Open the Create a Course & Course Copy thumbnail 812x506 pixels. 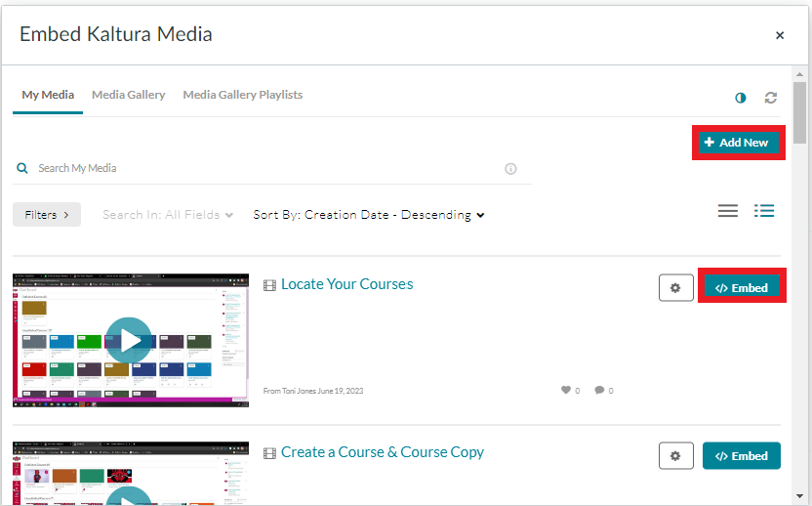click(x=131, y=473)
